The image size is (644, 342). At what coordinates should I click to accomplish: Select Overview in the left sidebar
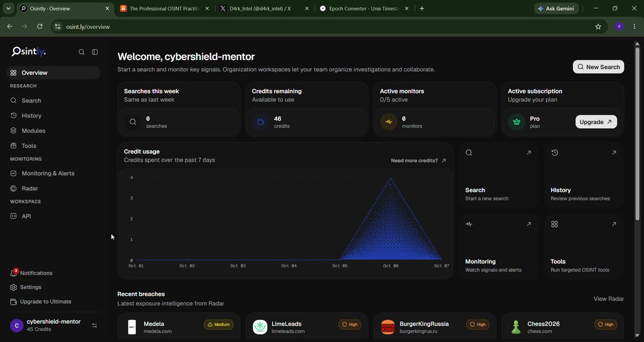pyautogui.click(x=54, y=73)
